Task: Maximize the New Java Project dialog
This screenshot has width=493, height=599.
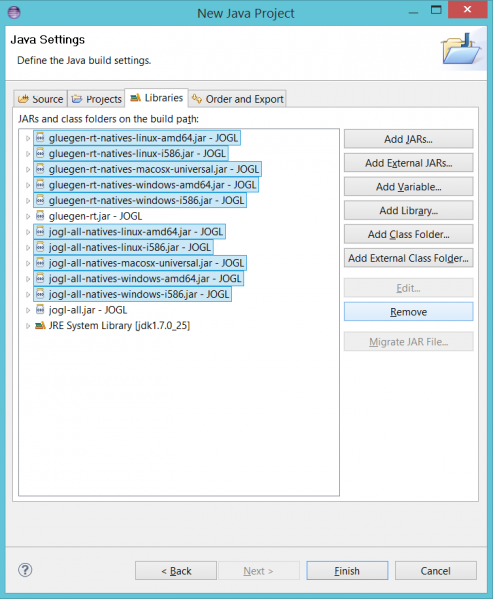Action: click(436, 10)
